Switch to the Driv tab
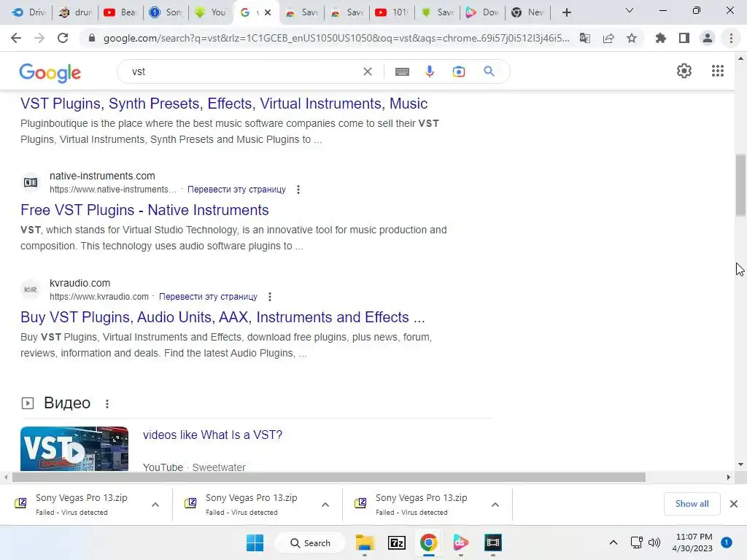Screen dimensions: 747x560 [29, 12]
